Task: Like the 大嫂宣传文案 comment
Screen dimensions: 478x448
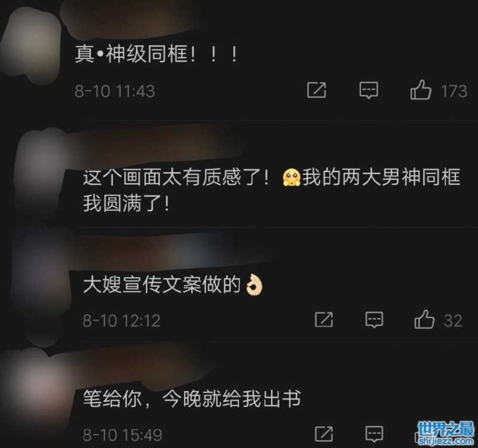Action: 424,319
